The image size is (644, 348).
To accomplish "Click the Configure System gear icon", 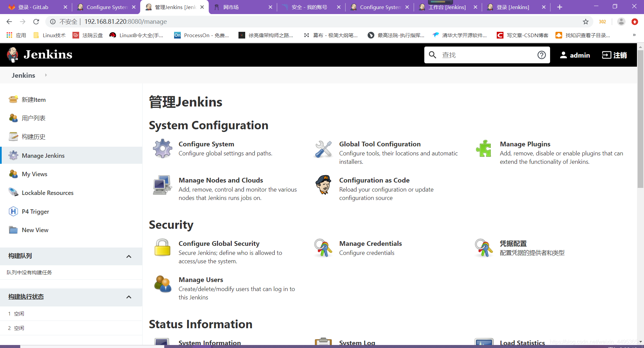I will pyautogui.click(x=163, y=148).
